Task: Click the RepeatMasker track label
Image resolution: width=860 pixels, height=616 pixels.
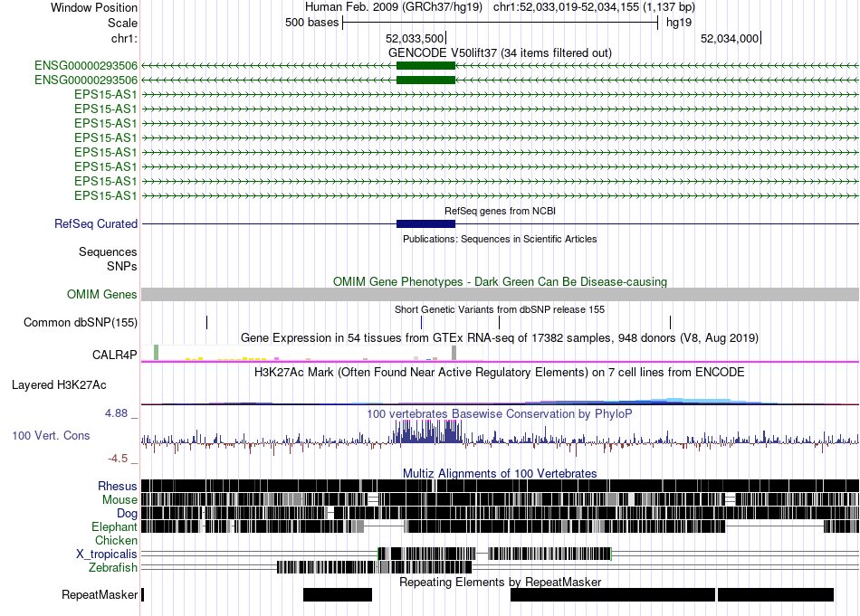Action: 100,594
